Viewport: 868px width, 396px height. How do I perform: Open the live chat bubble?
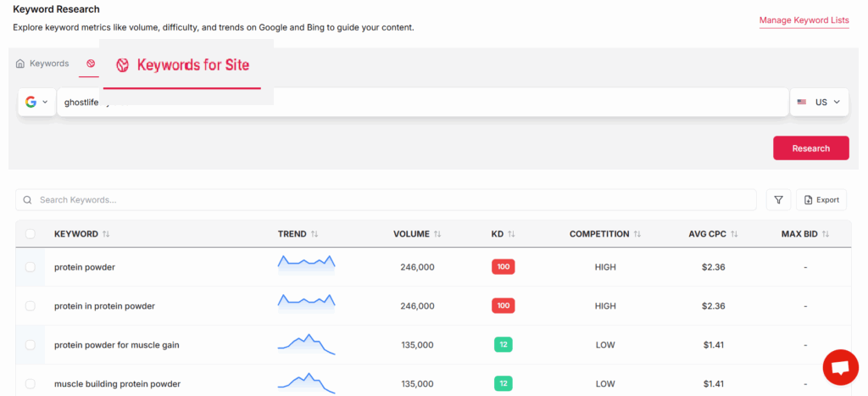click(x=840, y=367)
